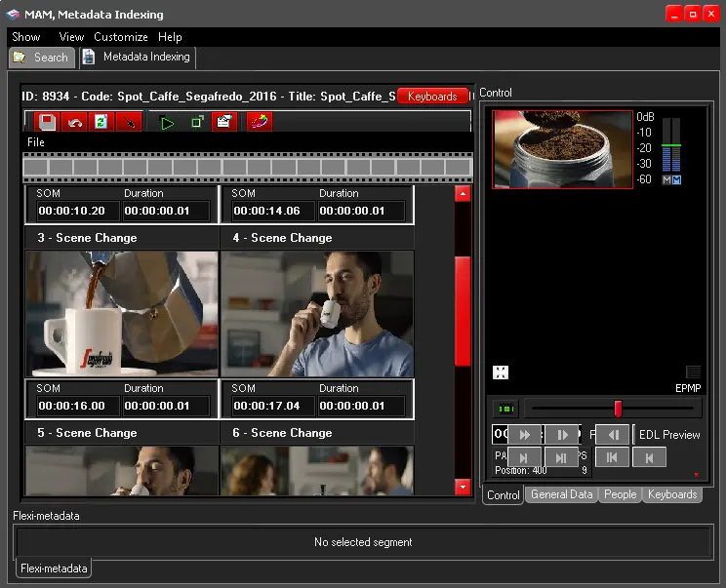Click the green square pop-out icon

click(x=196, y=122)
